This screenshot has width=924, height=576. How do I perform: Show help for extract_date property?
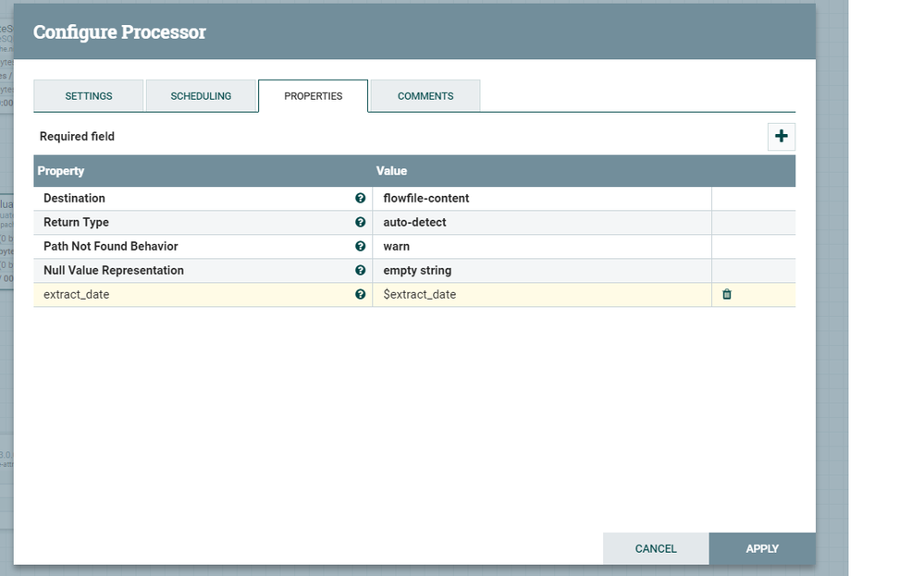coord(360,295)
